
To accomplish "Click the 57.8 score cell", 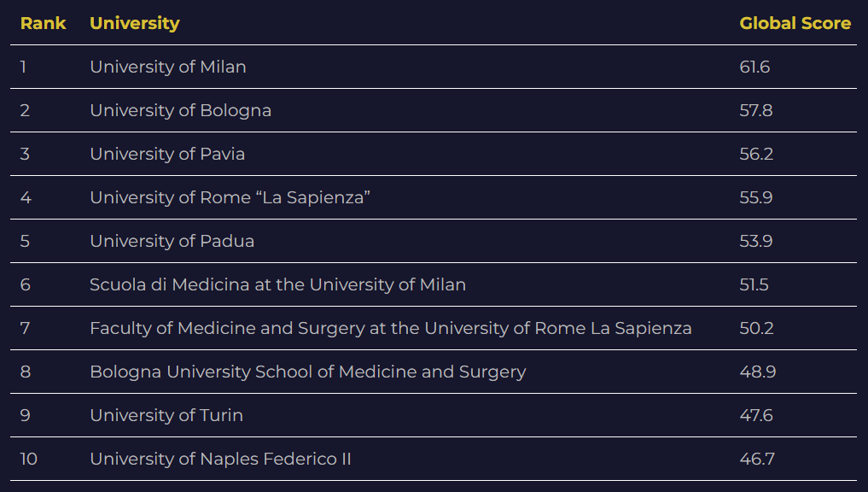I will (x=756, y=110).
